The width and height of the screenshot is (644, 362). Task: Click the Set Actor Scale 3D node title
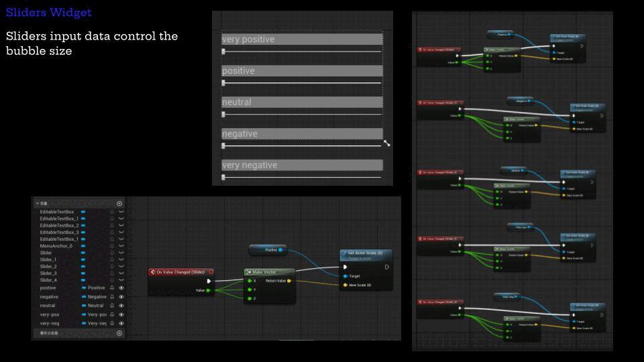pyautogui.click(x=366, y=253)
